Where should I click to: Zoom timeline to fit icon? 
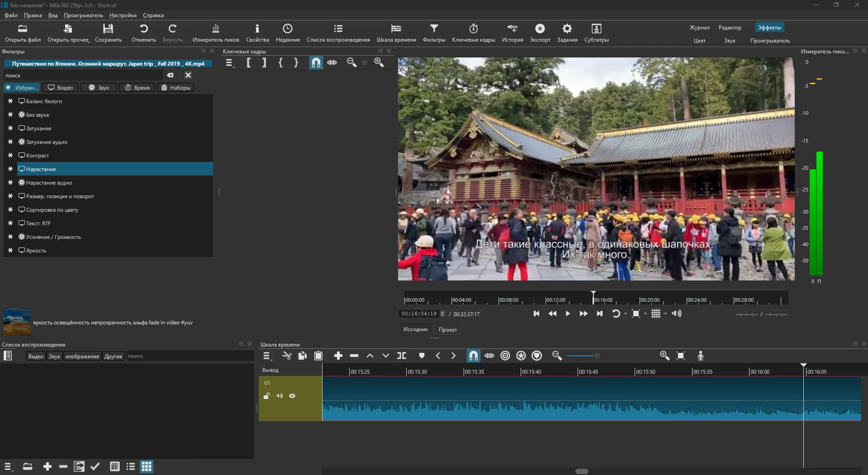click(681, 356)
